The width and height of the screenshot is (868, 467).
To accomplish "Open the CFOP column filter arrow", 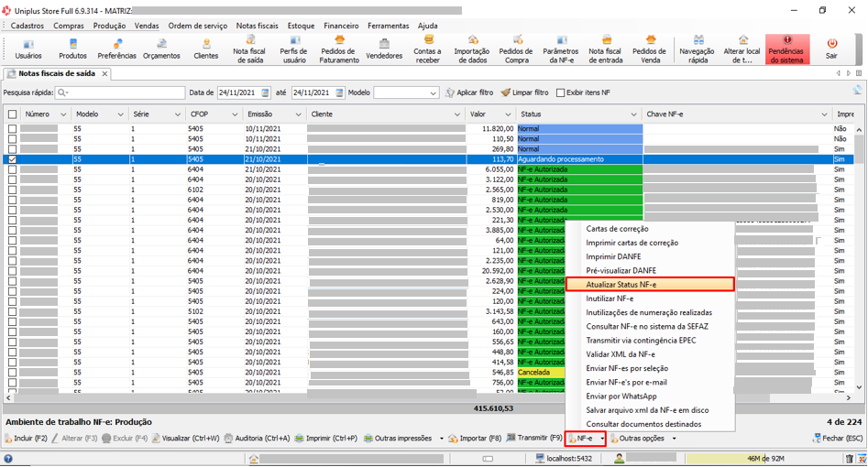I will pos(235,114).
